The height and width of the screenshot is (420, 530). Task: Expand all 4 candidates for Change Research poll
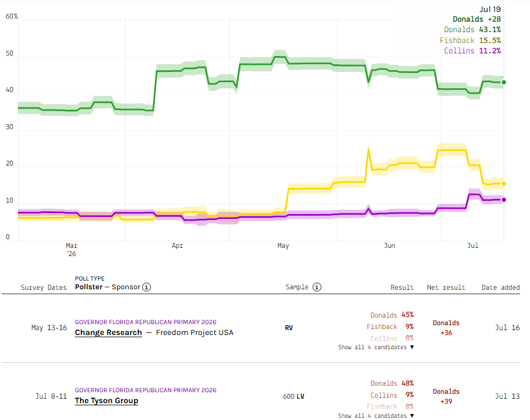point(376,348)
